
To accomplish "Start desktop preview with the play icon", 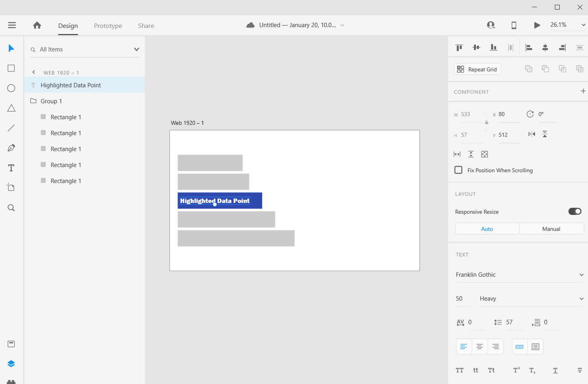I will [x=537, y=25].
